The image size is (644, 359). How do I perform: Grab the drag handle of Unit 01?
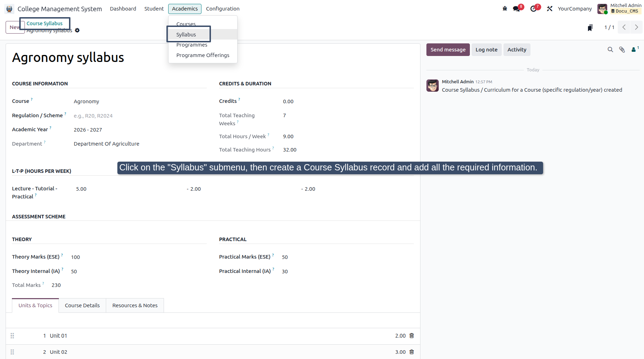tap(12, 336)
